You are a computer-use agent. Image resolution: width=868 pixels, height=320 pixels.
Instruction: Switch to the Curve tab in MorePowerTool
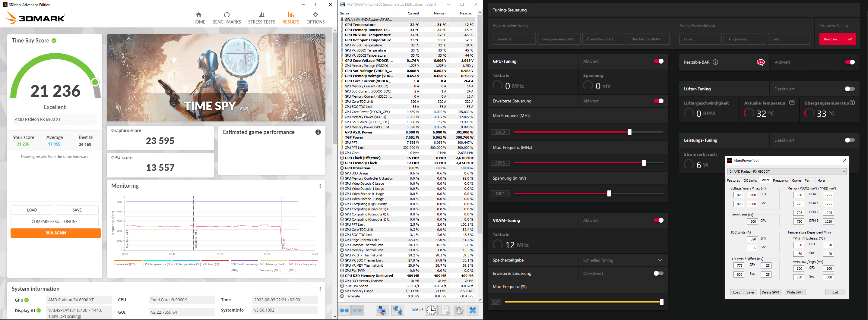pos(796,181)
